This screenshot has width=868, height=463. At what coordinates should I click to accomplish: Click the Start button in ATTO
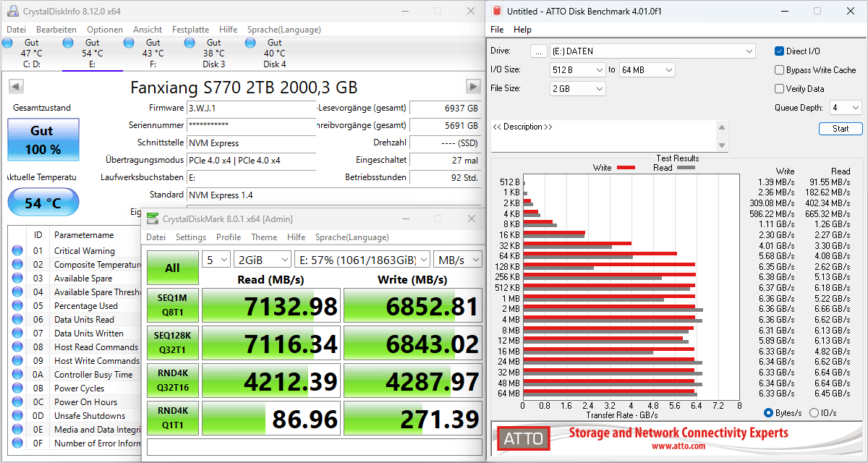(841, 129)
